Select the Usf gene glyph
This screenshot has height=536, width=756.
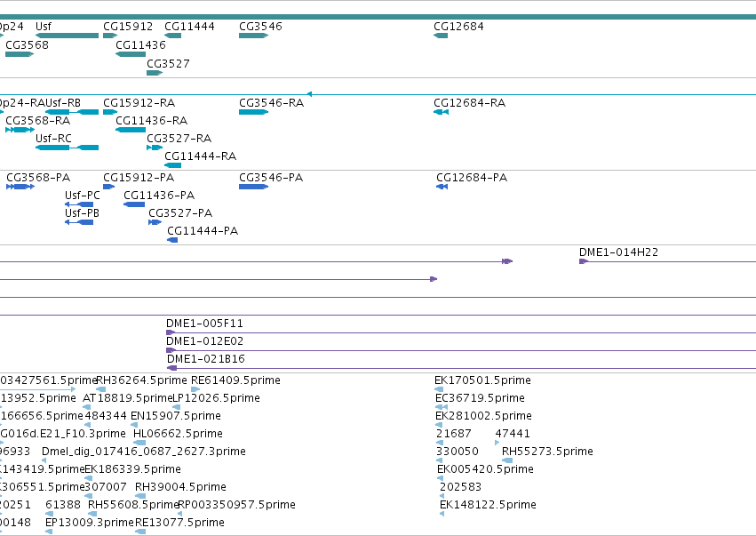point(67,36)
